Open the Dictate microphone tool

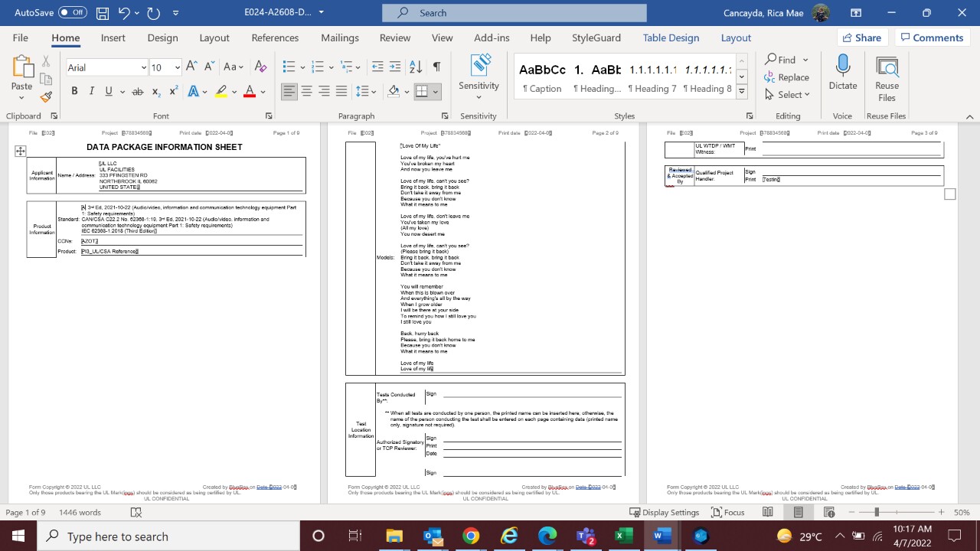click(842, 73)
